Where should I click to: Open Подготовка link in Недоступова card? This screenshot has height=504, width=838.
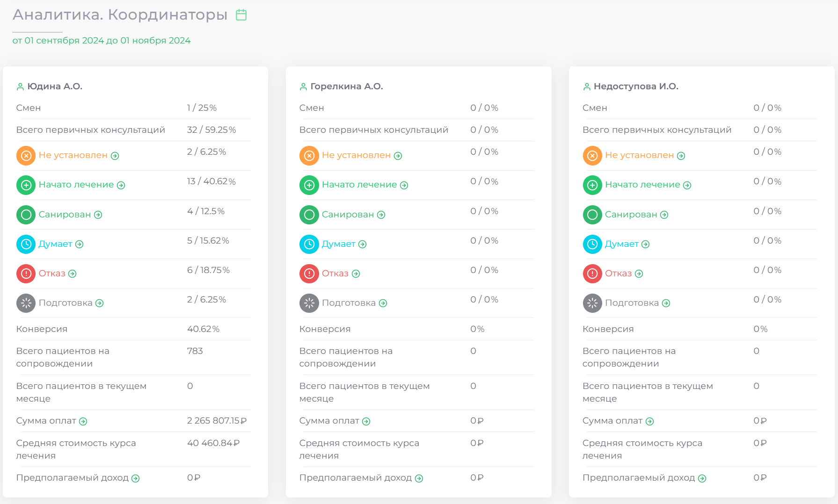(637, 303)
